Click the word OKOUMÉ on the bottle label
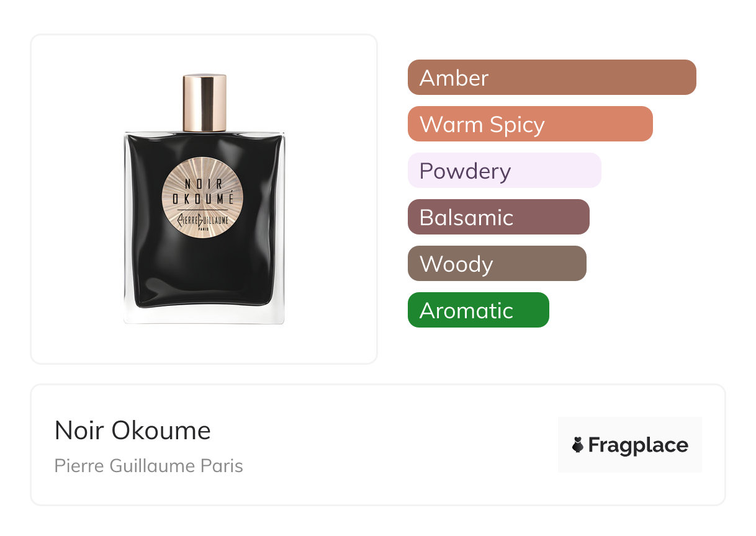This screenshot has width=756, height=536. coord(202,199)
